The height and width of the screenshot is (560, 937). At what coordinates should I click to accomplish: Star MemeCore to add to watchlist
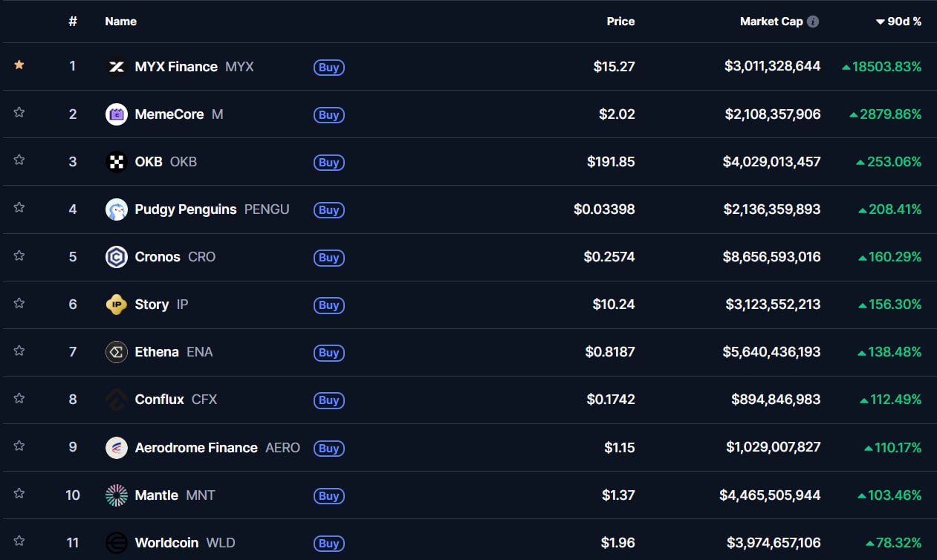pos(19,113)
